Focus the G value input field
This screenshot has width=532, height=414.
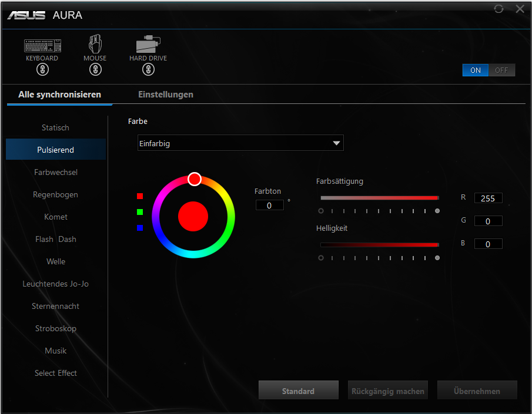(488, 221)
